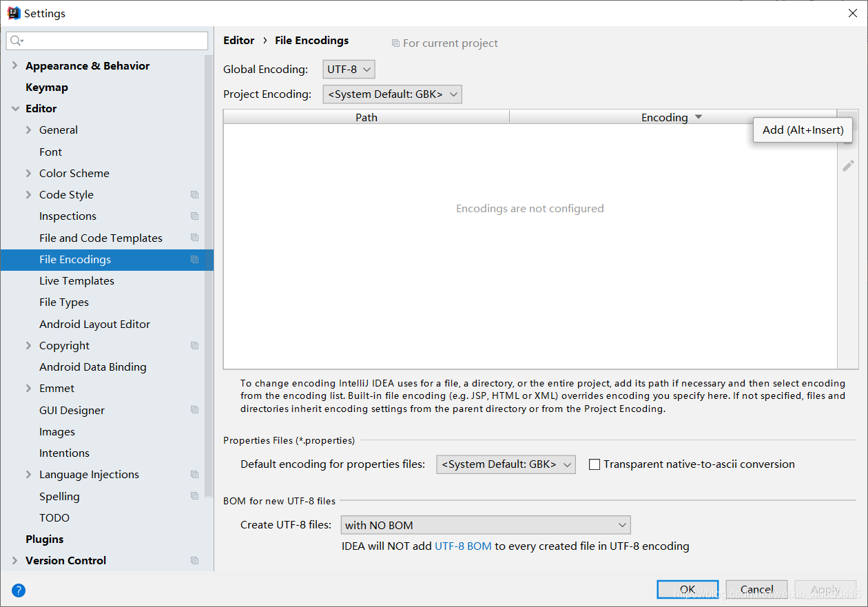The width and height of the screenshot is (868, 607).
Task: Select Keymap in the settings tree
Action: 47,88
